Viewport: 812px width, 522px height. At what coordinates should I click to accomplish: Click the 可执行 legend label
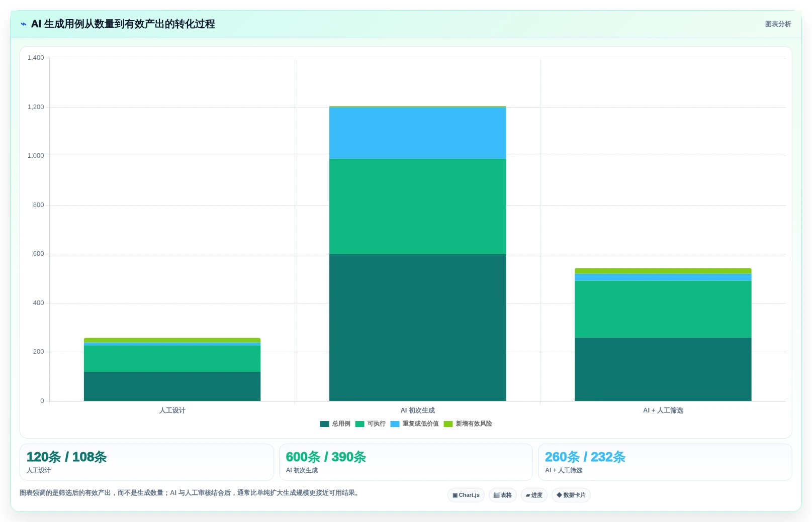(376, 424)
